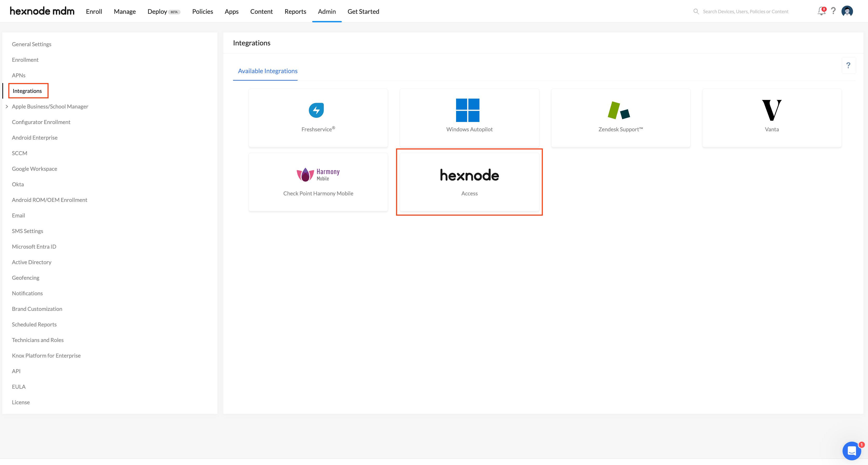
Task: Open Email settings
Action: (x=18, y=215)
